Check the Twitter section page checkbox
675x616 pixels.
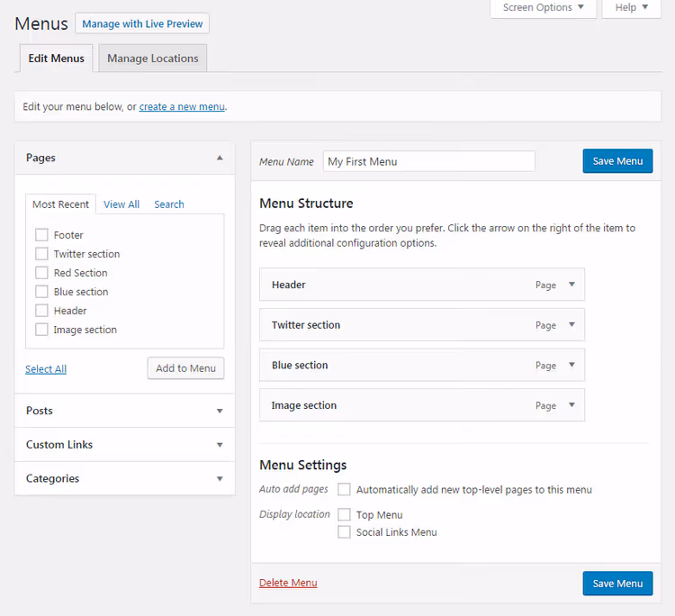tap(41, 254)
